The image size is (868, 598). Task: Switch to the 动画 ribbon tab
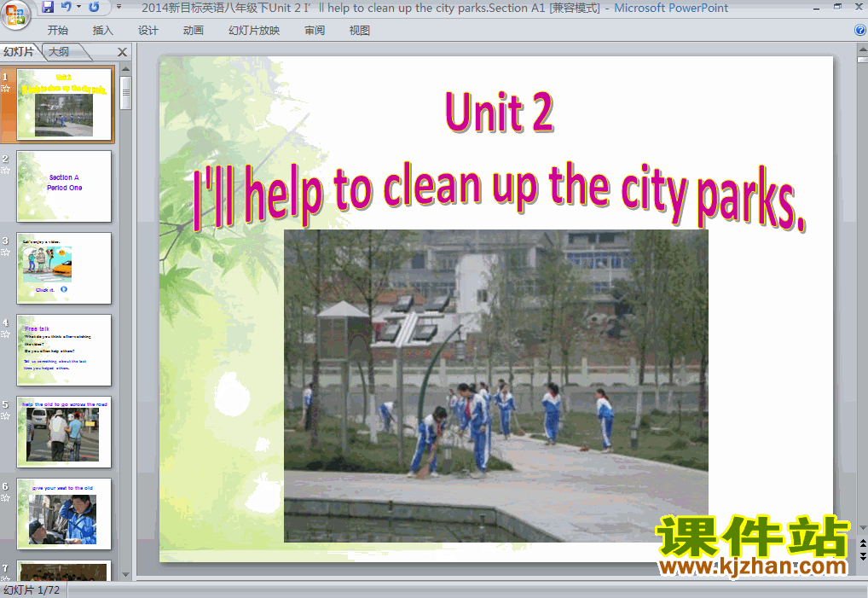pyautogui.click(x=194, y=31)
